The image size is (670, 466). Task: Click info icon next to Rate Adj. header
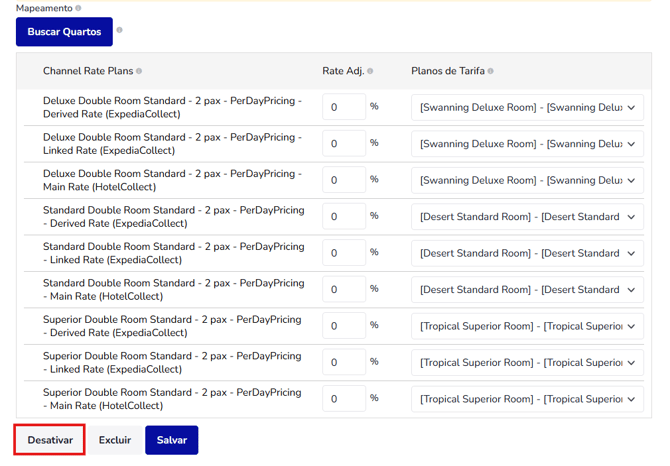click(x=370, y=71)
